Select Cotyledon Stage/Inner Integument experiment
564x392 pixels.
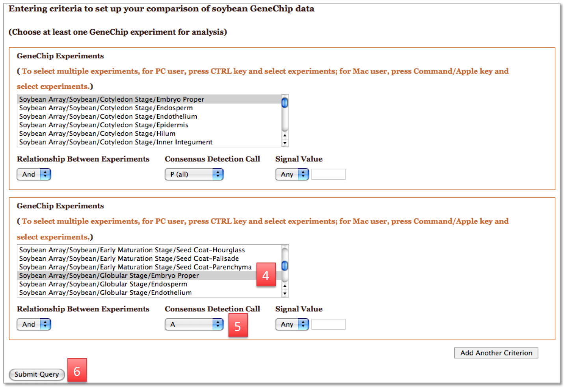(x=150, y=142)
